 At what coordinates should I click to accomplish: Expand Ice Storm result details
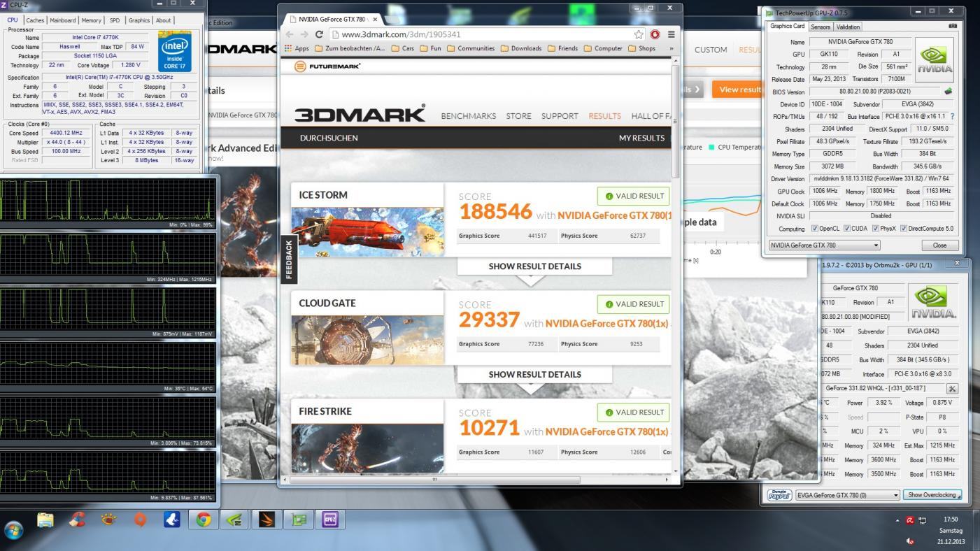[x=534, y=266]
